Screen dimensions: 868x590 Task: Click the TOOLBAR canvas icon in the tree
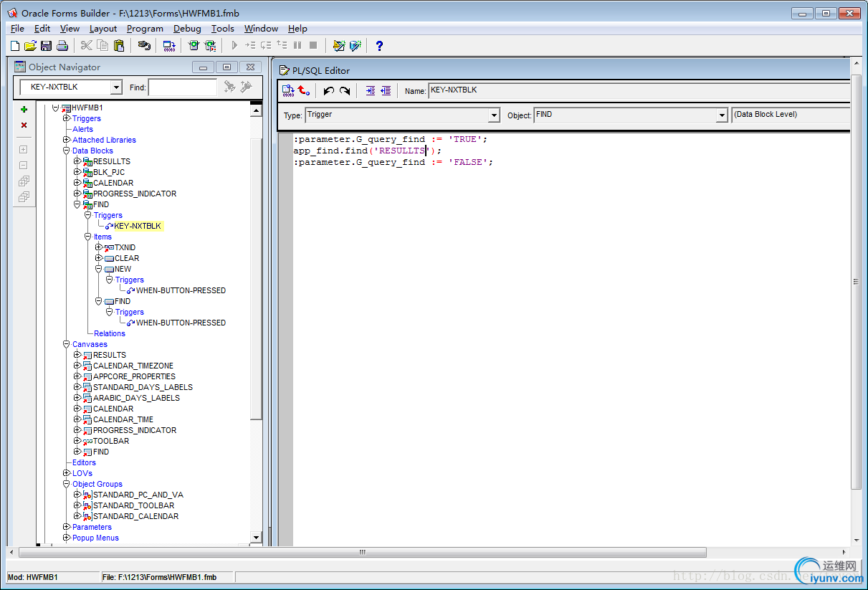pyautogui.click(x=87, y=441)
